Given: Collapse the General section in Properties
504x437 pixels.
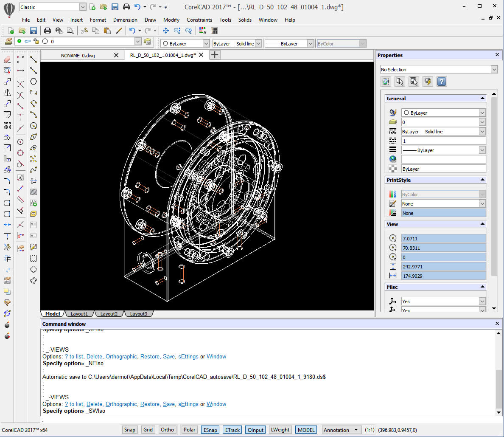Looking at the screenshot, I should pyautogui.click(x=482, y=98).
